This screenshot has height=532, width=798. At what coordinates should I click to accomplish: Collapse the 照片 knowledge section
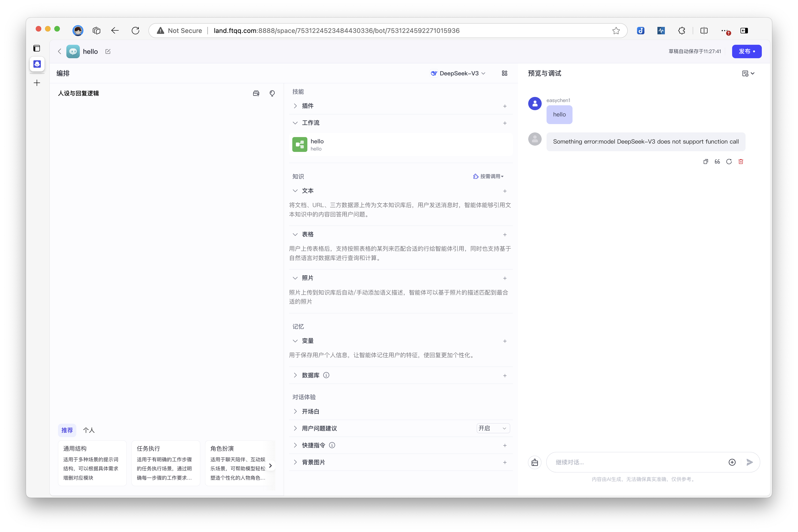(295, 278)
